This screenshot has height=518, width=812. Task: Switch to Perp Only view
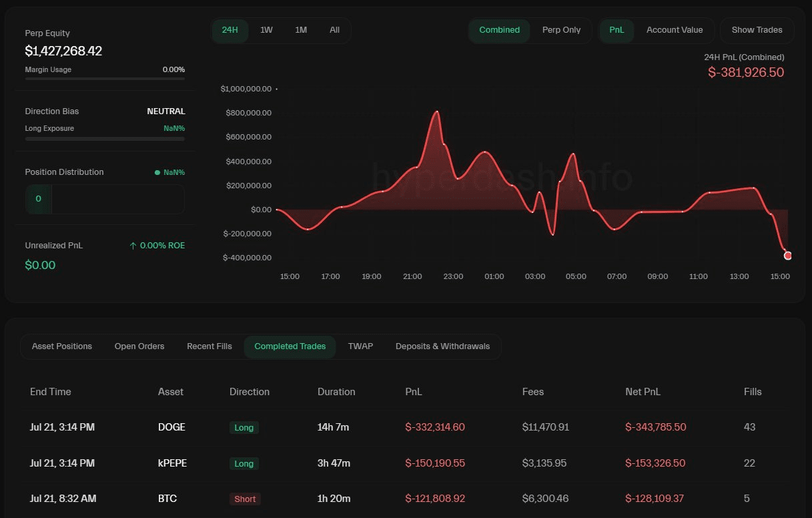[x=561, y=30]
